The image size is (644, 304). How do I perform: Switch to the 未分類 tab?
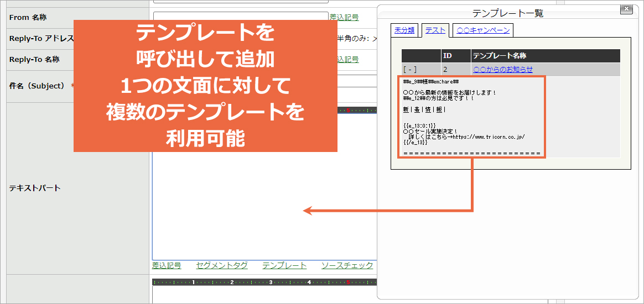[405, 30]
